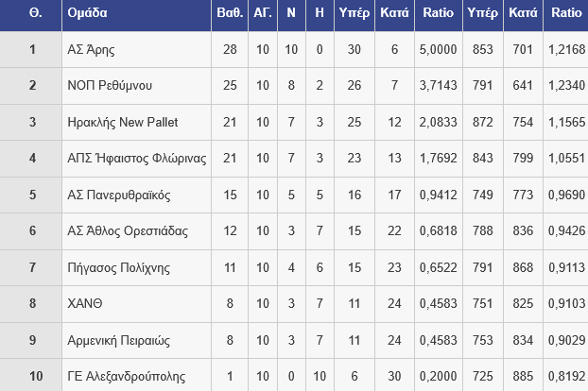Sort by the Ομάδα column header
588x391 pixels.
(x=88, y=14)
